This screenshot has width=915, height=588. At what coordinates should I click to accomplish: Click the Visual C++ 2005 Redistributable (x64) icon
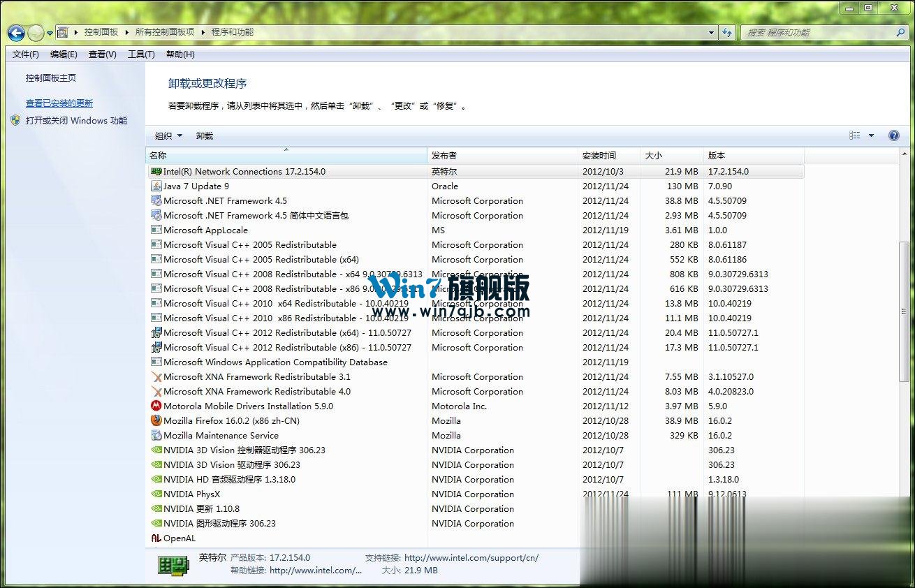(156, 259)
